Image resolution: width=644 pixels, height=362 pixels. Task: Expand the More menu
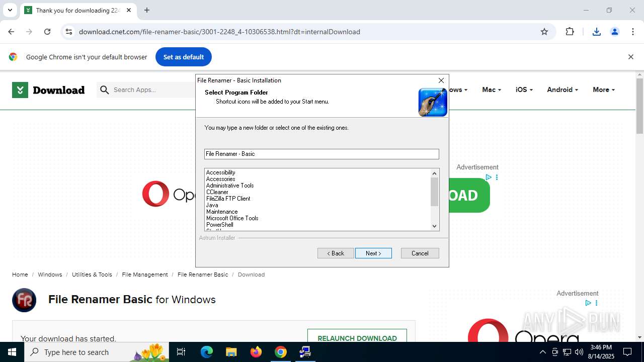[x=604, y=89]
